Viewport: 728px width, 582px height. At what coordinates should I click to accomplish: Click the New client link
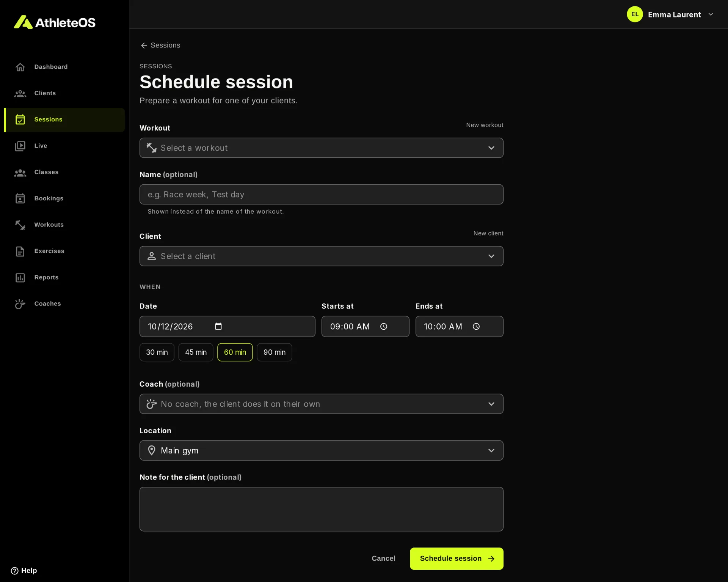pyautogui.click(x=488, y=233)
